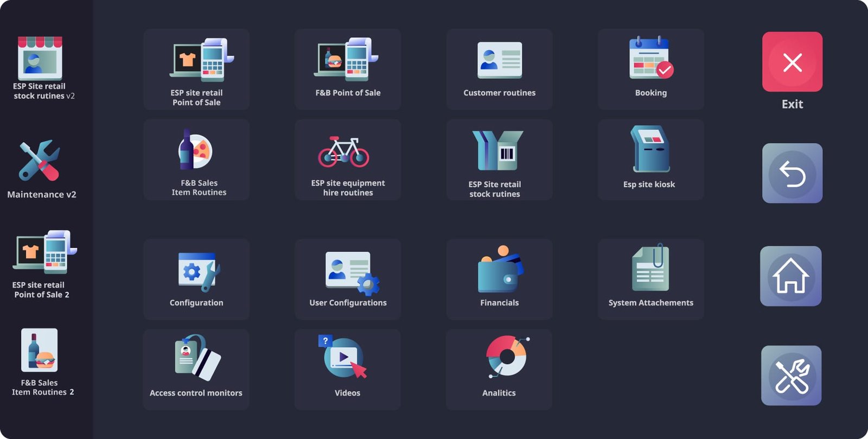Launch Esp site kiosk

[650, 160]
